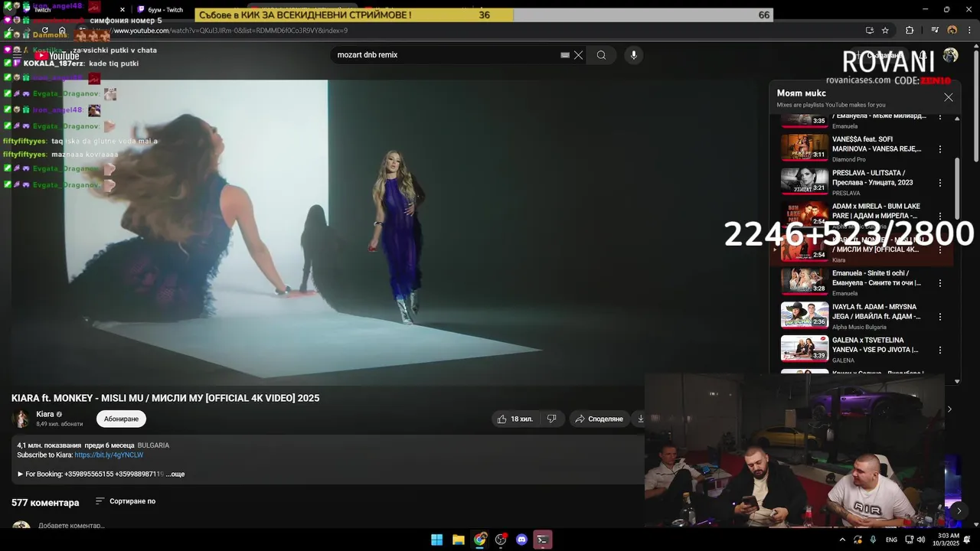This screenshot has height=551, width=980.
Task: Show hidden system tray icons
Action: pyautogui.click(x=842, y=540)
